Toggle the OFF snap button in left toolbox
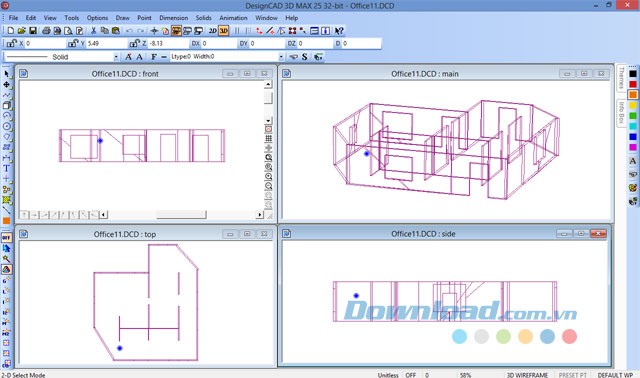Viewport: 640px width, 378px height. [x=7, y=238]
